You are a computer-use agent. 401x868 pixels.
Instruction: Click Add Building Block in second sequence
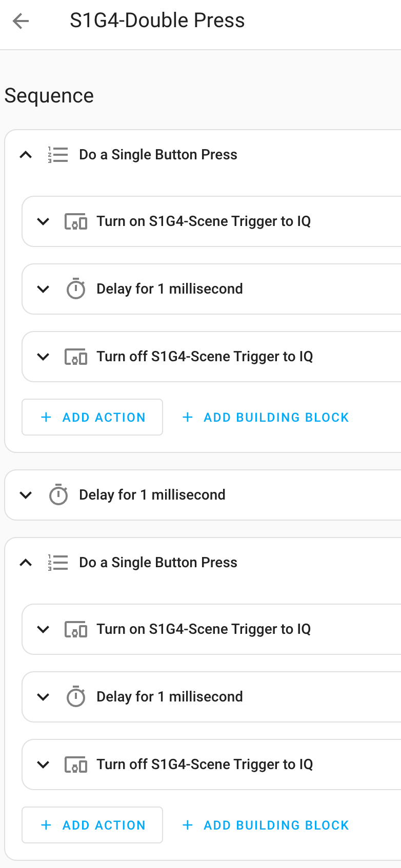click(266, 825)
